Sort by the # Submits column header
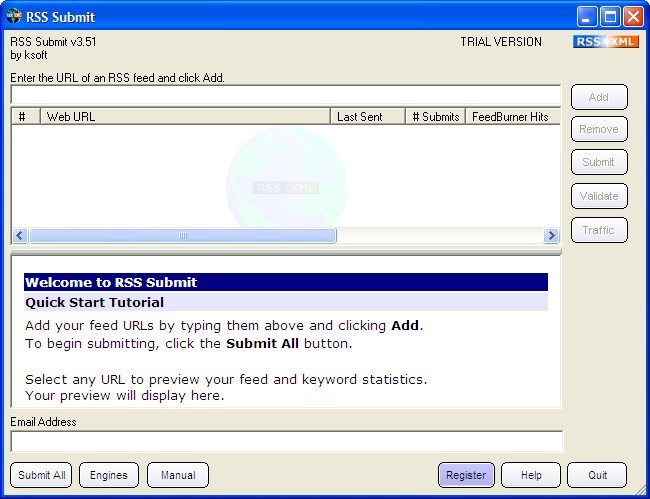The width and height of the screenshot is (650, 499). pyautogui.click(x=436, y=116)
